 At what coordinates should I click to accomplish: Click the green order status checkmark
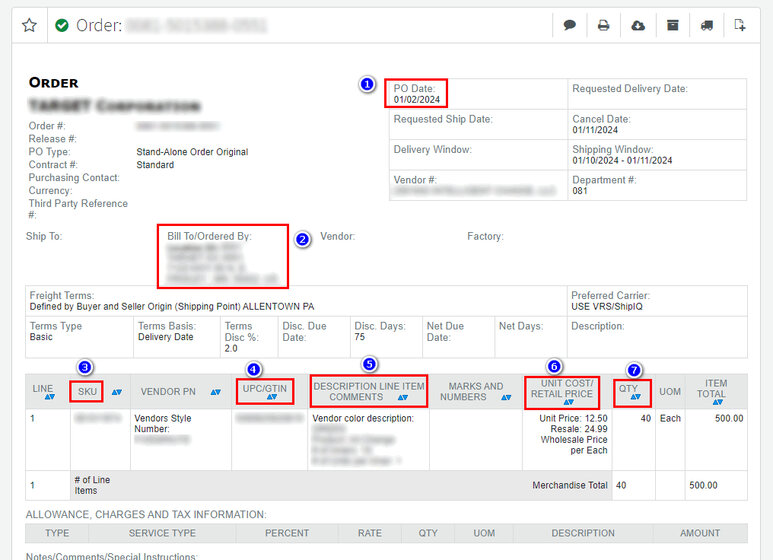point(62,25)
